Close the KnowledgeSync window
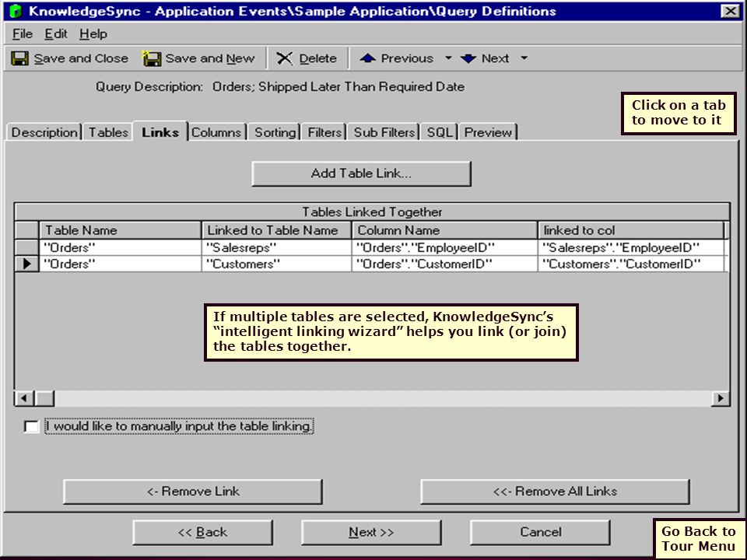Image resolution: width=747 pixels, height=560 pixels. 731,10
